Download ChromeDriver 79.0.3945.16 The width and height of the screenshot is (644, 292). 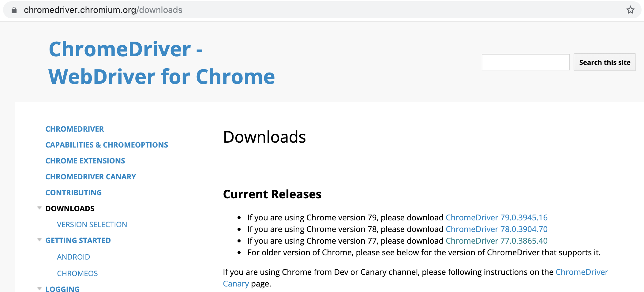tap(496, 217)
